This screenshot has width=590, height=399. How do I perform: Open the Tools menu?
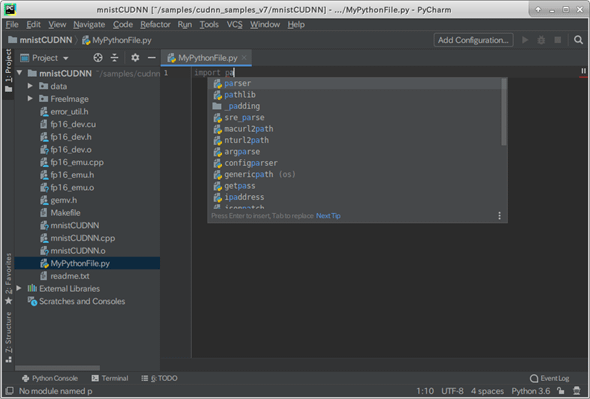coord(209,24)
